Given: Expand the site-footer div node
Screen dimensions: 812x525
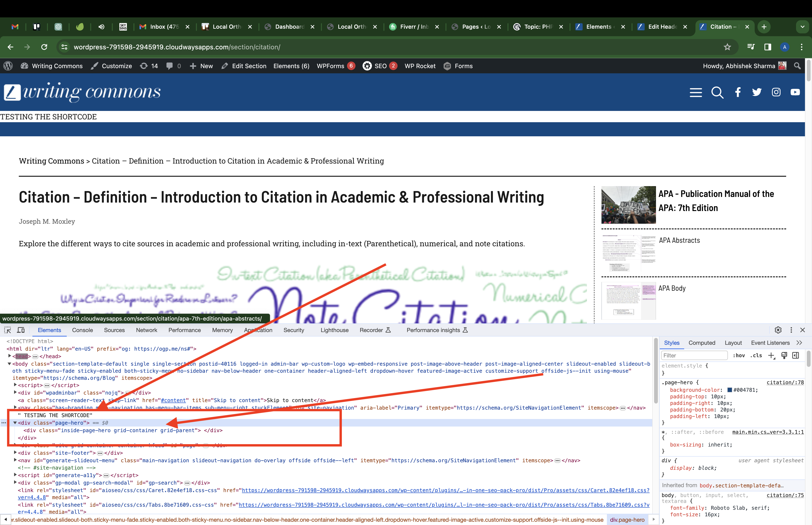Looking at the screenshot, I should pos(15,452).
